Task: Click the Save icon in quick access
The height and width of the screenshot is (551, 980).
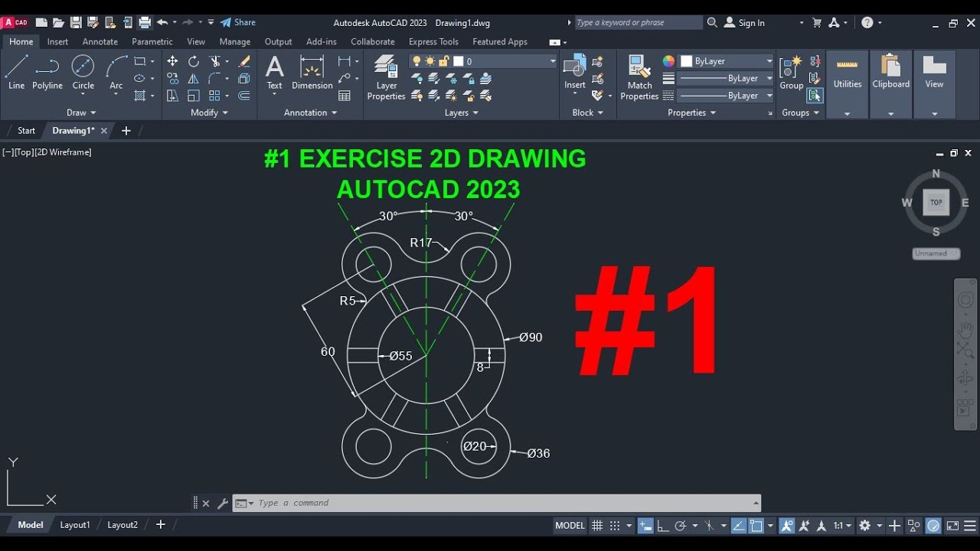Action: [x=76, y=23]
